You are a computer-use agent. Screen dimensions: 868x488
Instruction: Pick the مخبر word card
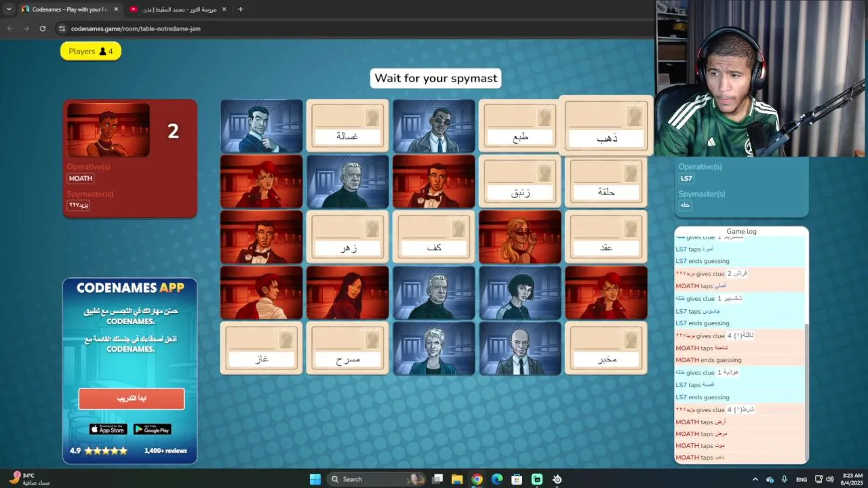[606, 348]
